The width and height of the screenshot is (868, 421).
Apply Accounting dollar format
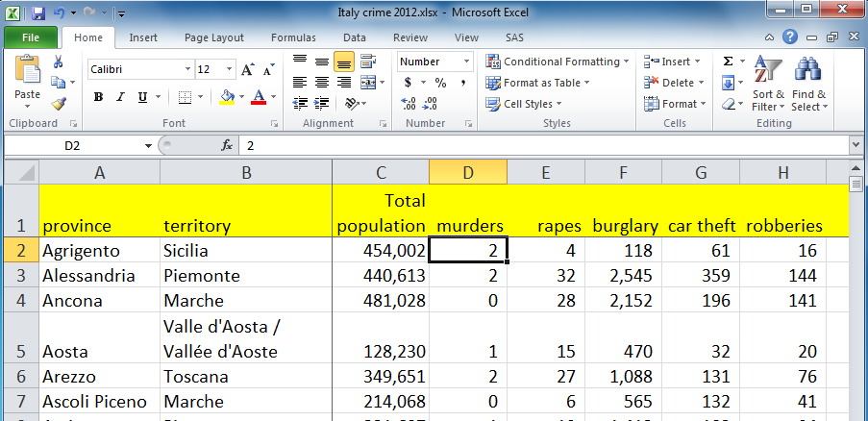[x=408, y=83]
